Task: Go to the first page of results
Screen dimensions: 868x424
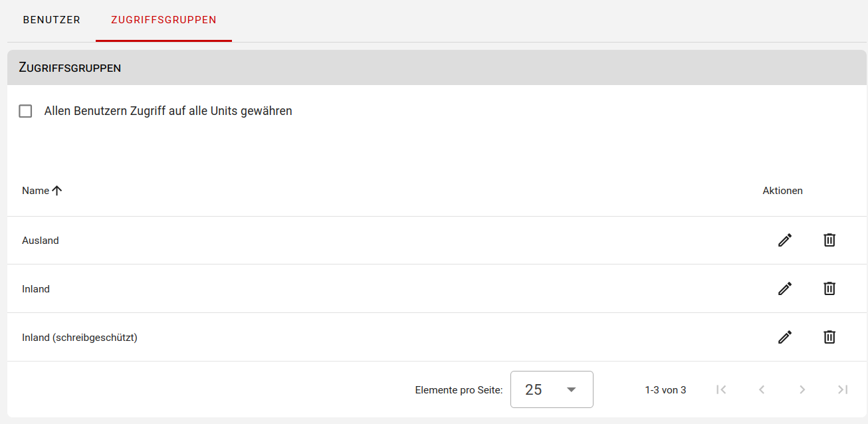Action: [x=721, y=389]
